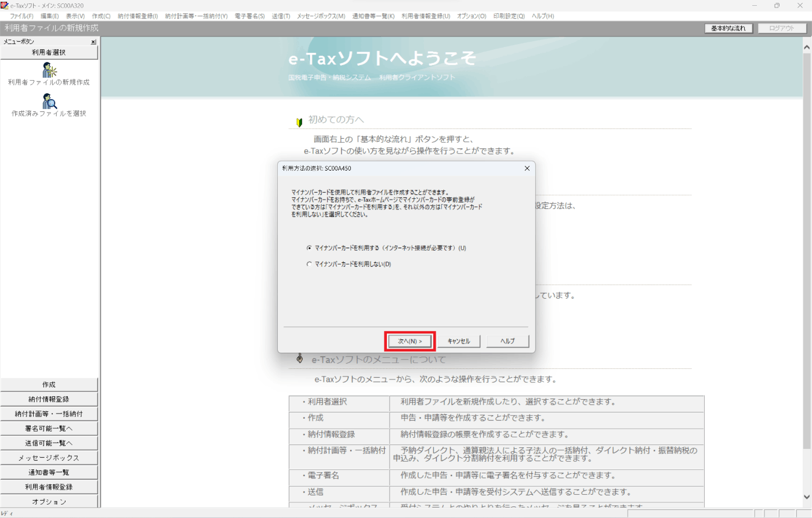Click the 初めての方へ heading text

tap(336, 120)
